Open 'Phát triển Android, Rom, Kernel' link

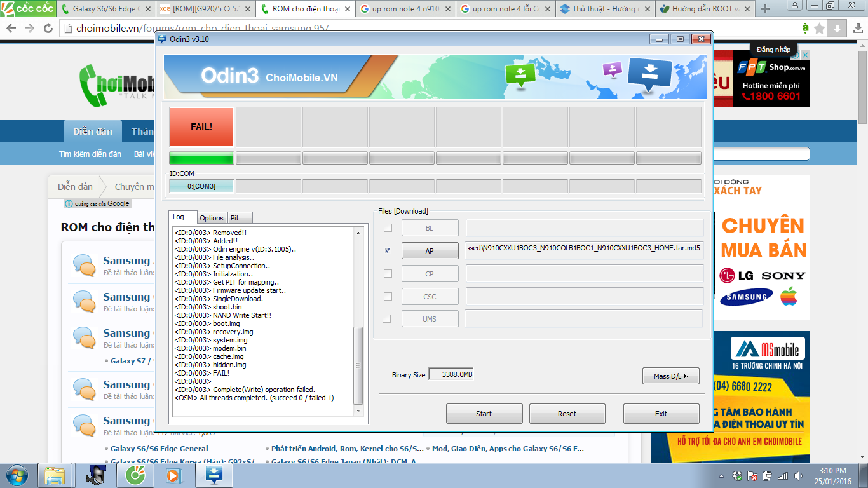(348, 449)
